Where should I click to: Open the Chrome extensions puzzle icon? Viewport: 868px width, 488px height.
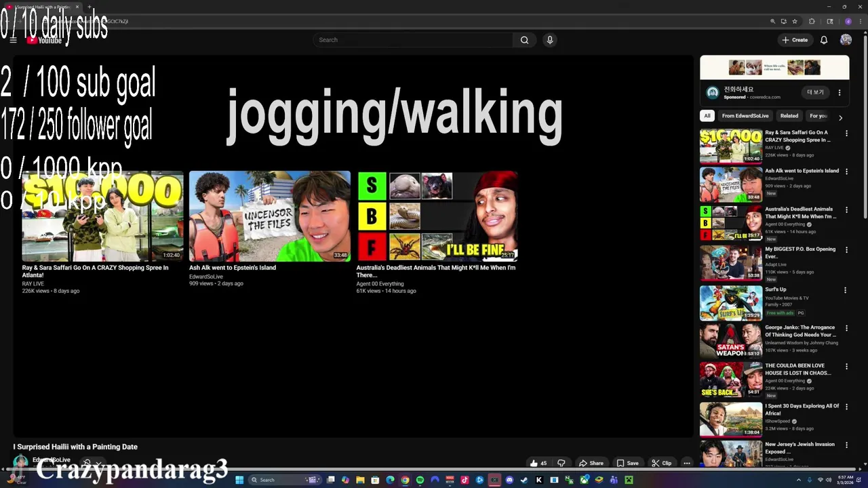tap(812, 21)
